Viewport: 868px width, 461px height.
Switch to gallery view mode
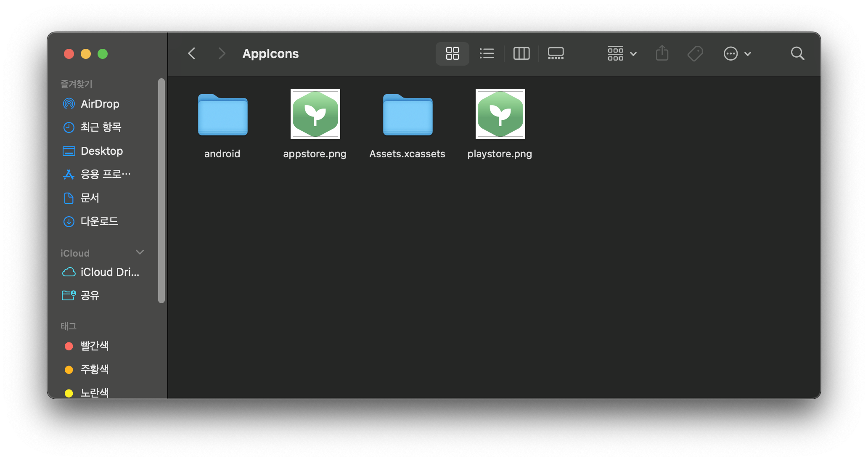point(556,53)
